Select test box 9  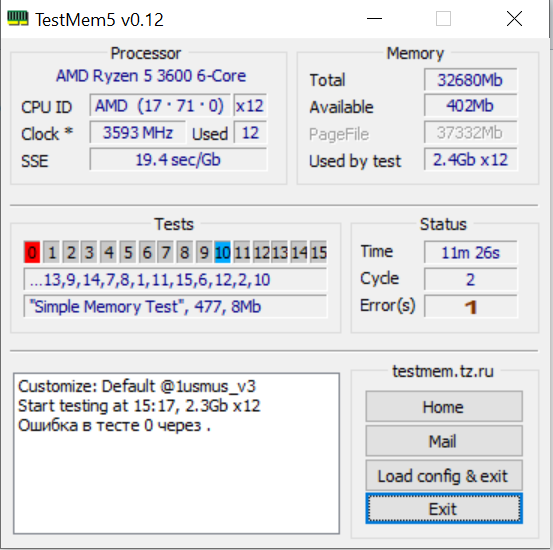point(204,252)
